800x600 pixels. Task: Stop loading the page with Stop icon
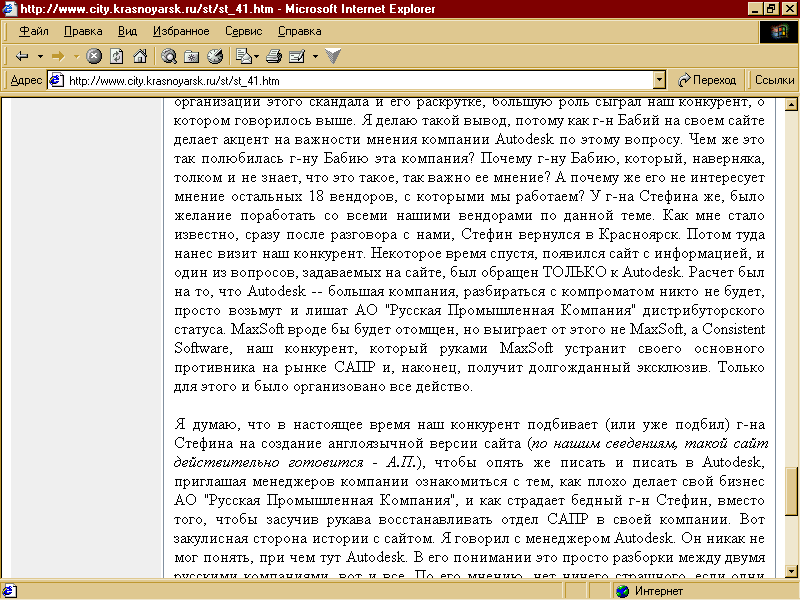[x=94, y=56]
